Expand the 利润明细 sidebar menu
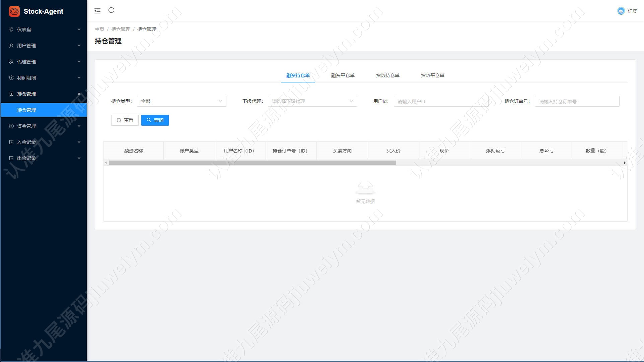This screenshot has width=644, height=362. point(44,78)
